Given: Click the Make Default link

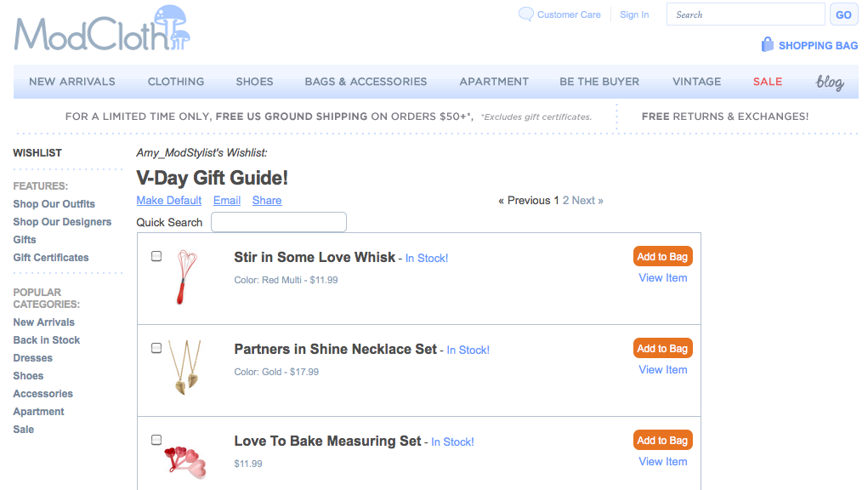Looking at the screenshot, I should (x=169, y=201).
